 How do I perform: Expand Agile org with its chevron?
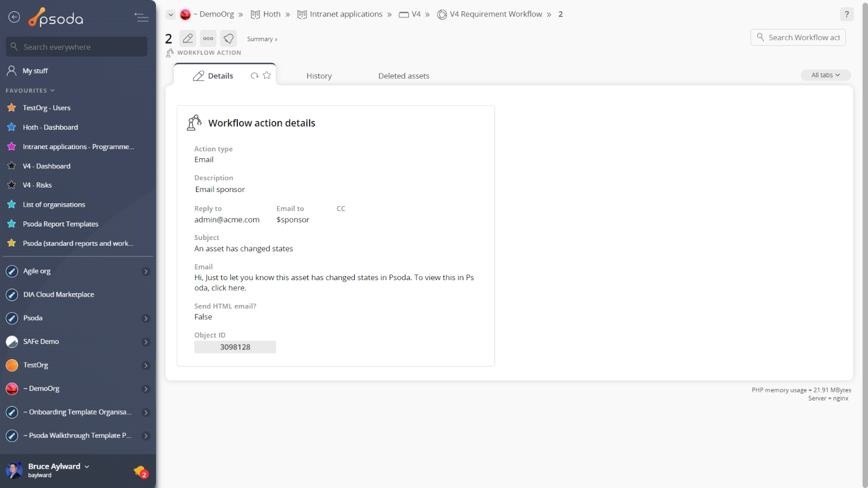146,272
